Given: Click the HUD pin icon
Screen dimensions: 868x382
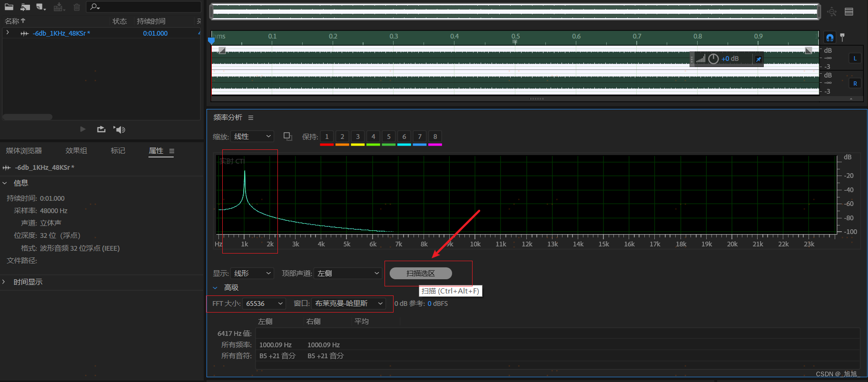Looking at the screenshot, I should (759, 59).
